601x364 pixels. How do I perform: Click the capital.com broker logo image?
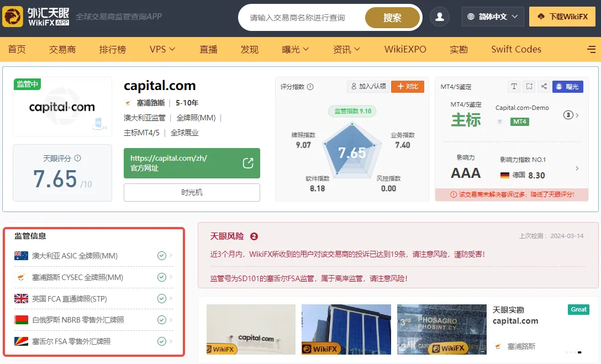click(x=62, y=107)
